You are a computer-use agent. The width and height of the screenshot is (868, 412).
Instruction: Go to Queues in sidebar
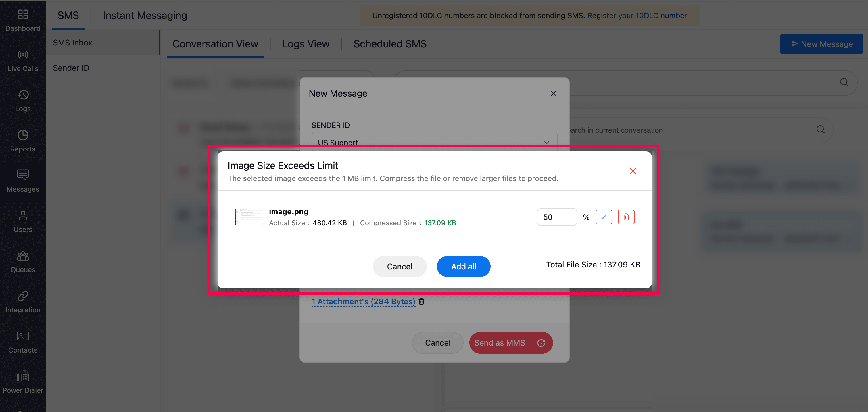(x=23, y=262)
